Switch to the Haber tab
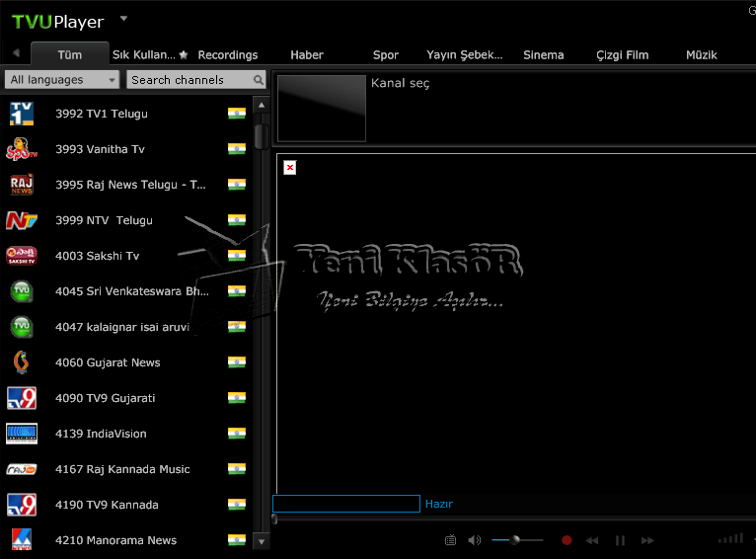Image resolution: width=756 pixels, height=559 pixels. [x=307, y=55]
